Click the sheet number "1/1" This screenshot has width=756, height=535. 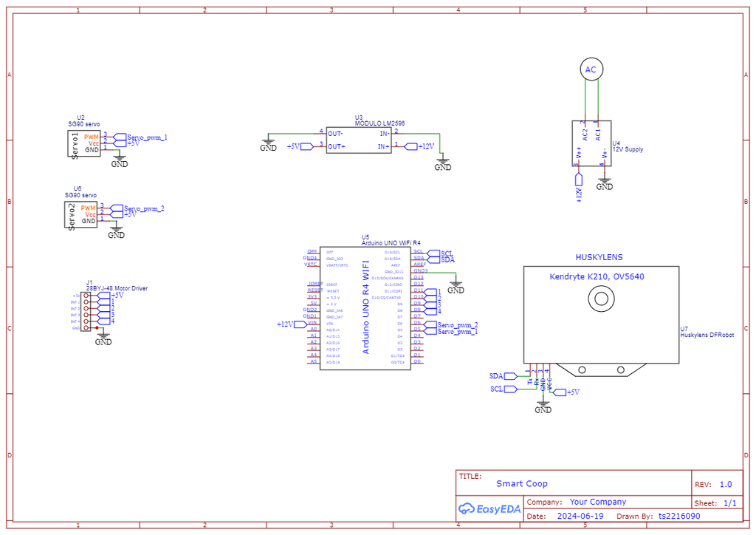[730, 503]
